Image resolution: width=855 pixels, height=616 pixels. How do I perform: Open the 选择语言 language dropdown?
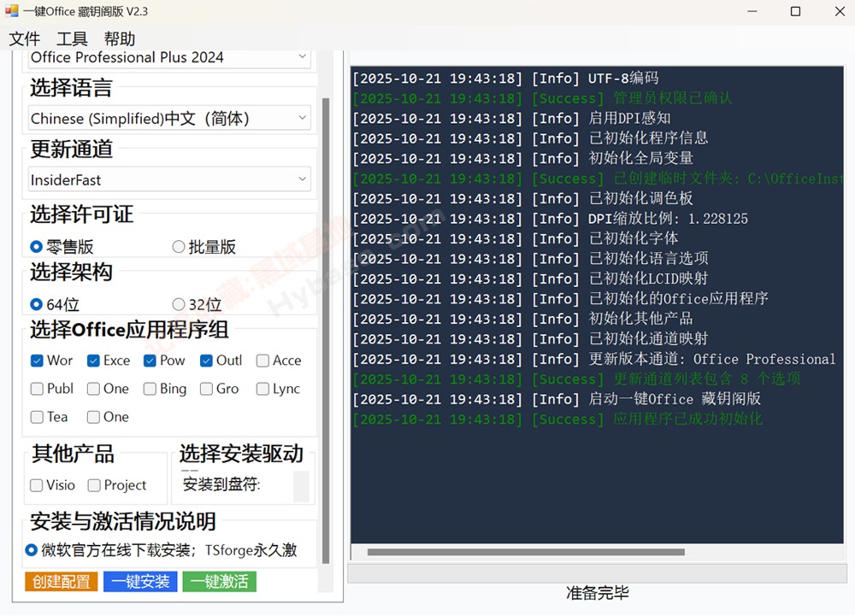click(168, 116)
